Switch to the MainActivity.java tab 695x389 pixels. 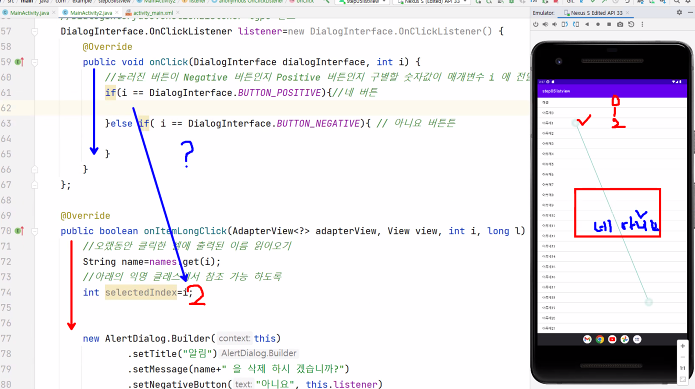point(29,13)
